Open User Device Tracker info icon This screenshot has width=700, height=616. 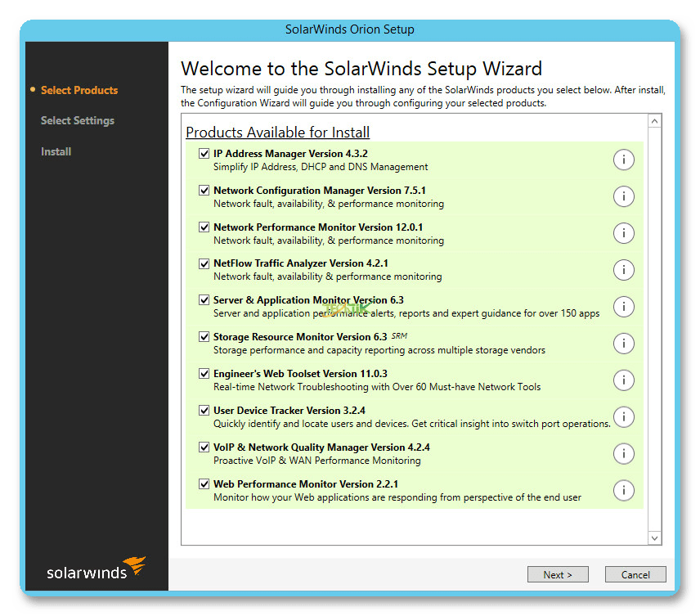click(x=623, y=417)
